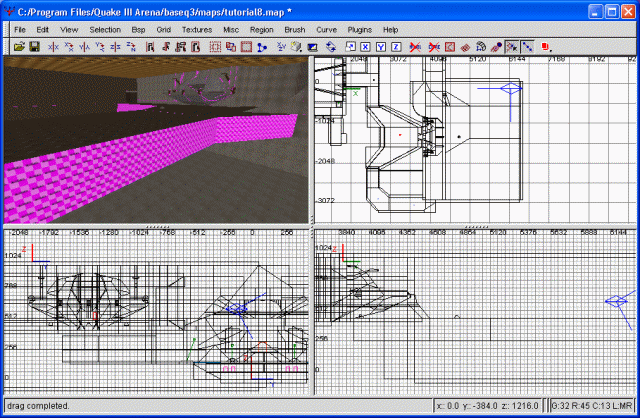This screenshot has width=640, height=418.
Task: Rotate selection around the Z axis
Action: tap(131, 47)
